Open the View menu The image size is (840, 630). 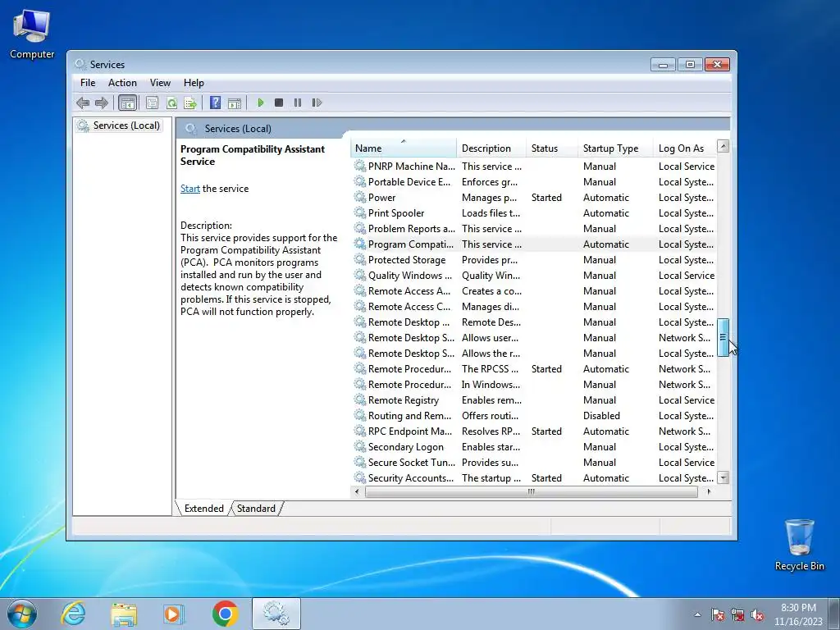click(x=160, y=83)
